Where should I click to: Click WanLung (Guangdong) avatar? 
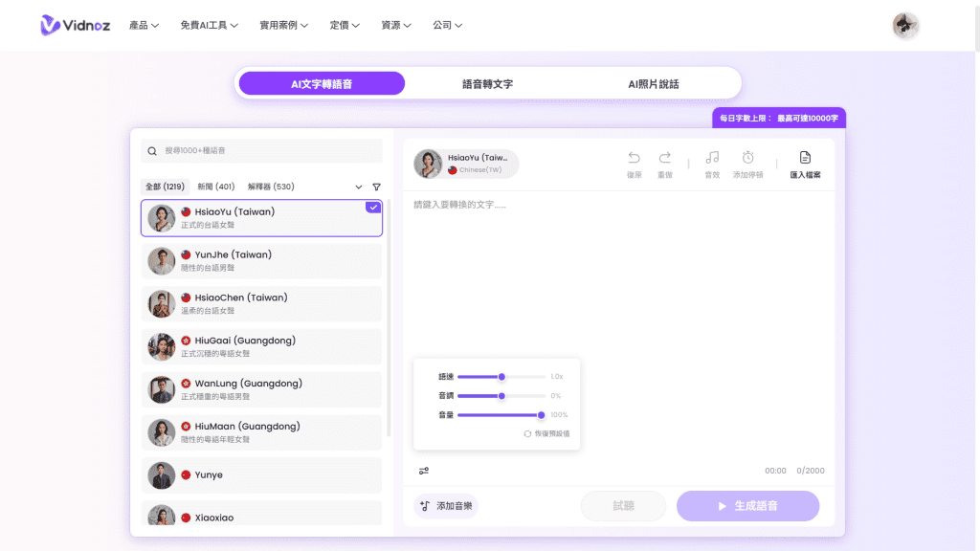161,390
